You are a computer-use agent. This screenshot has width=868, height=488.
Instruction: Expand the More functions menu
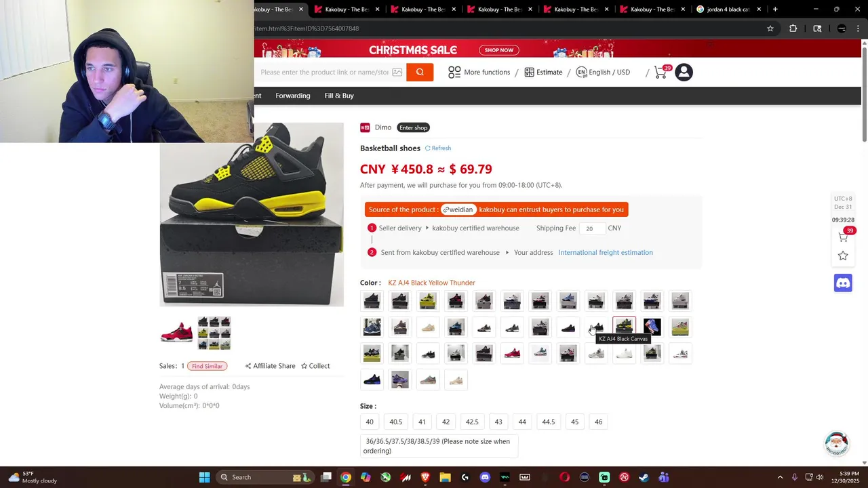click(x=479, y=72)
